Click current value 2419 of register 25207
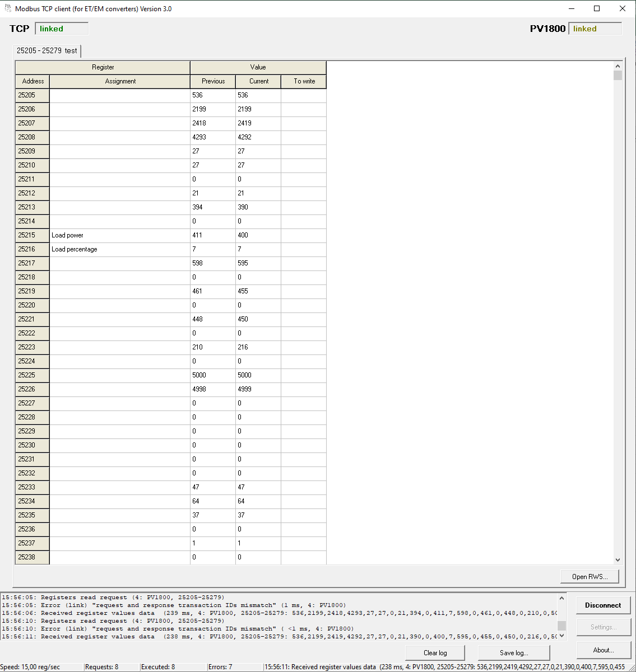Screen dimensions: 636x672 tap(258, 123)
